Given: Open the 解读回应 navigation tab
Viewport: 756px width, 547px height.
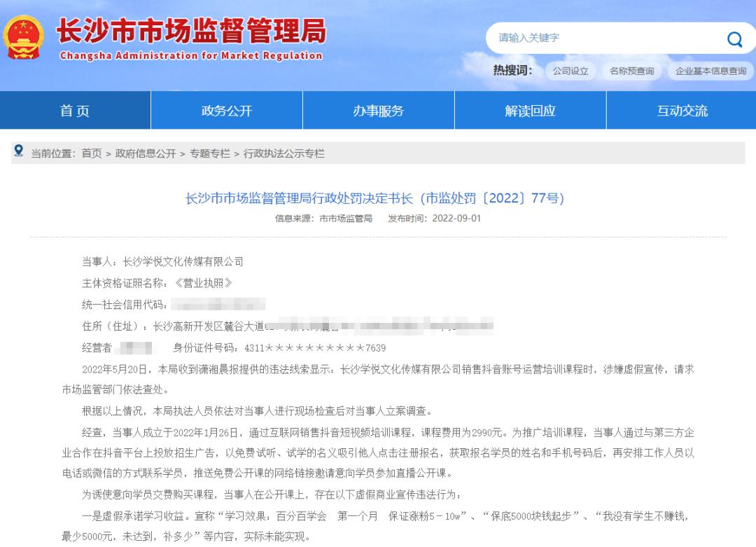Looking at the screenshot, I should coord(531,111).
